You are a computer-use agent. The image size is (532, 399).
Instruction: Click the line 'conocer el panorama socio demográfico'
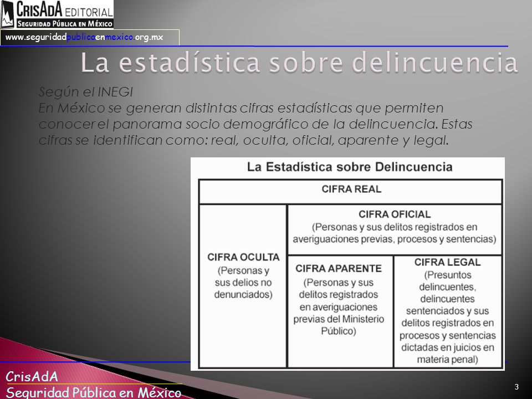tap(255, 124)
